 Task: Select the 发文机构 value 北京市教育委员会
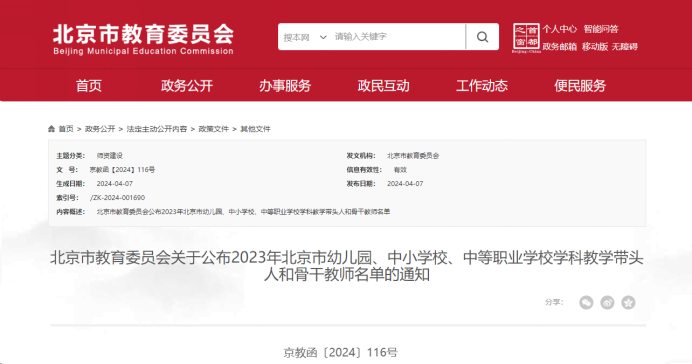point(413,156)
